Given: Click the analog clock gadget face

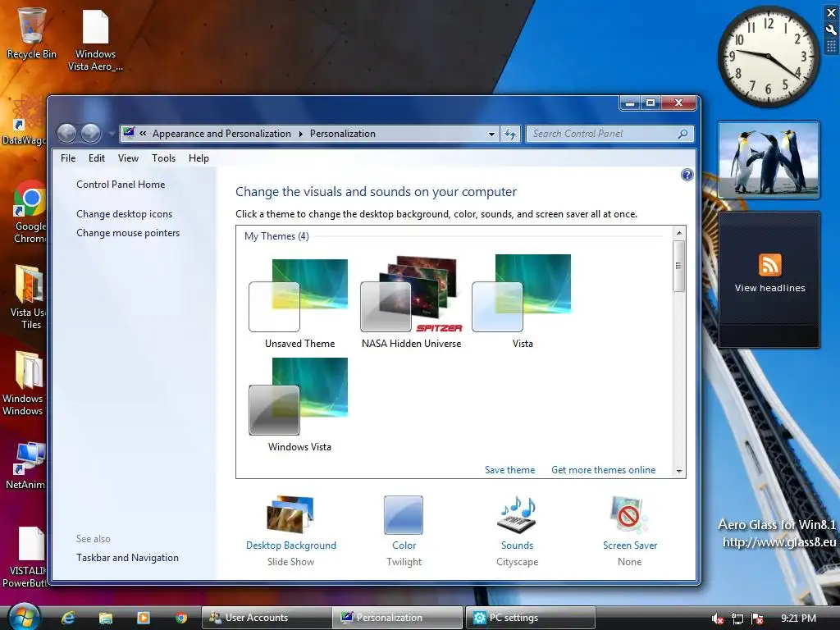Looking at the screenshot, I should click(768, 57).
